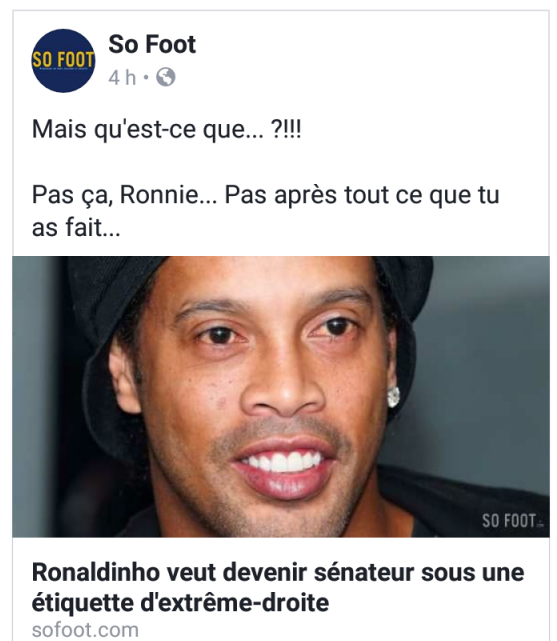This screenshot has height=641, width=557.
Task: Tap the yellow SO FOOT logo text in avatar
Action: 63,60
